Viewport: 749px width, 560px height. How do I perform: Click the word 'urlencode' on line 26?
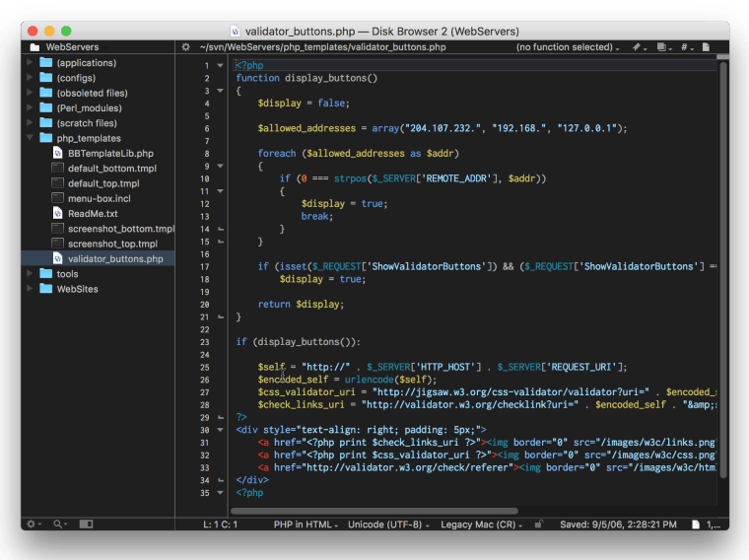[370, 380]
